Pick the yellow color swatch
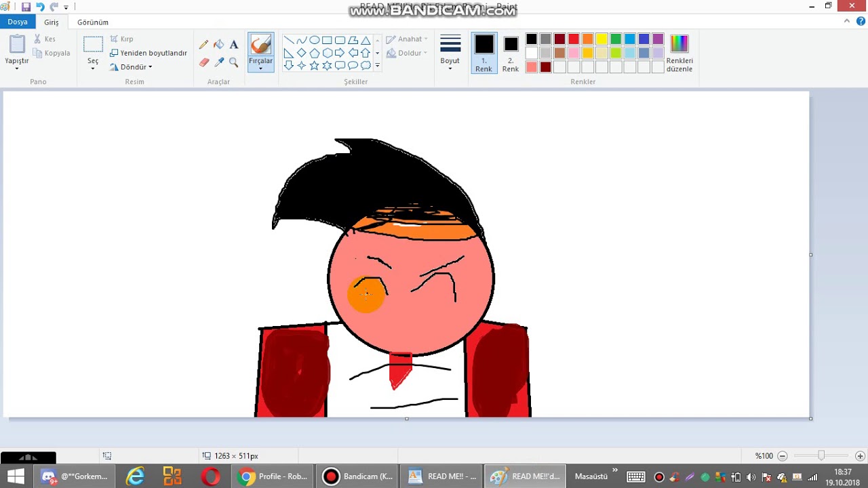The width and height of the screenshot is (868, 488). (x=601, y=39)
